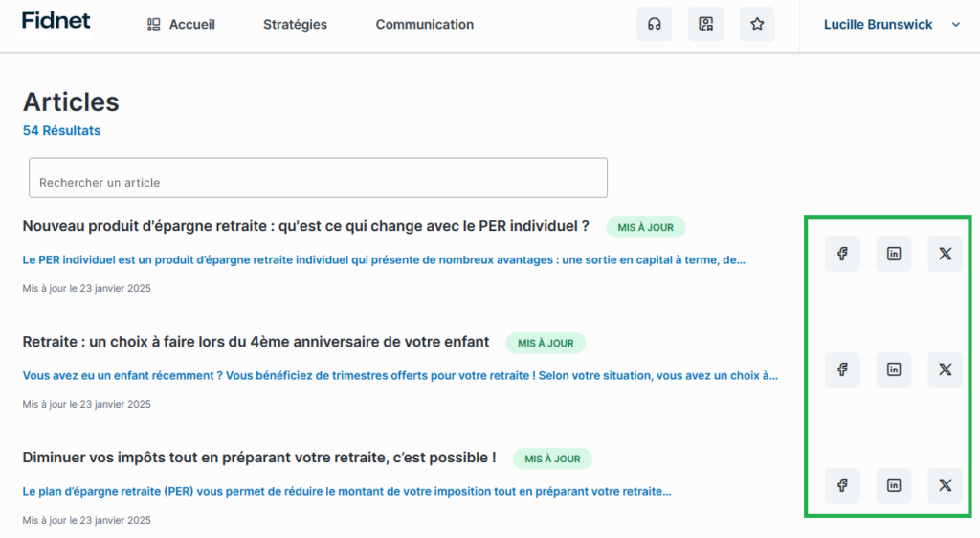This screenshot has height=538, width=980.
Task: Go to the Accueil menu item
Action: [181, 25]
